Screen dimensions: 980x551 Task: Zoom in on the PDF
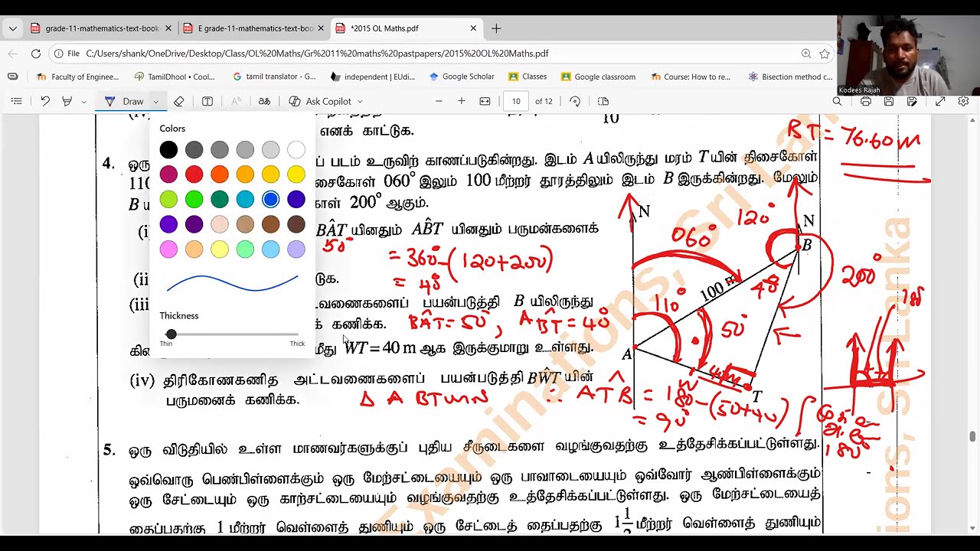pos(462,101)
